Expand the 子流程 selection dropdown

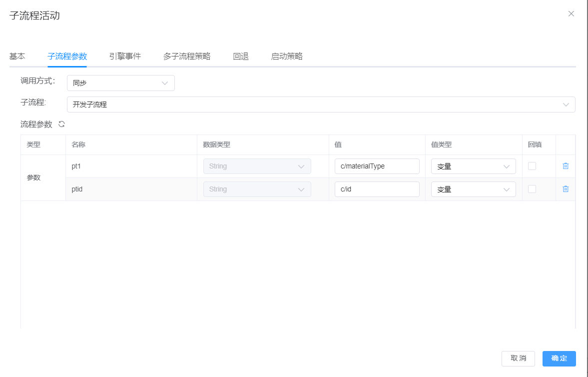click(x=321, y=104)
